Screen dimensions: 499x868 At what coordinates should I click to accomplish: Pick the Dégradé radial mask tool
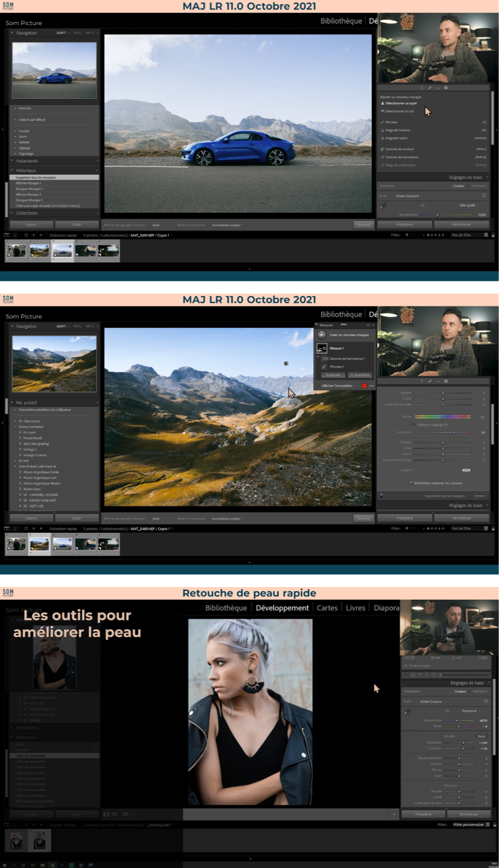tap(393, 138)
